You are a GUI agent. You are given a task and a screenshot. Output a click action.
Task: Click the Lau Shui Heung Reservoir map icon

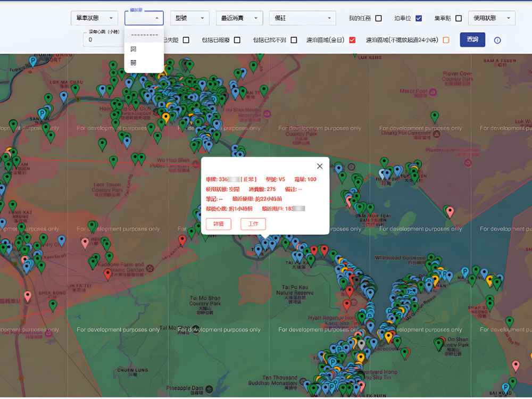click(267, 114)
